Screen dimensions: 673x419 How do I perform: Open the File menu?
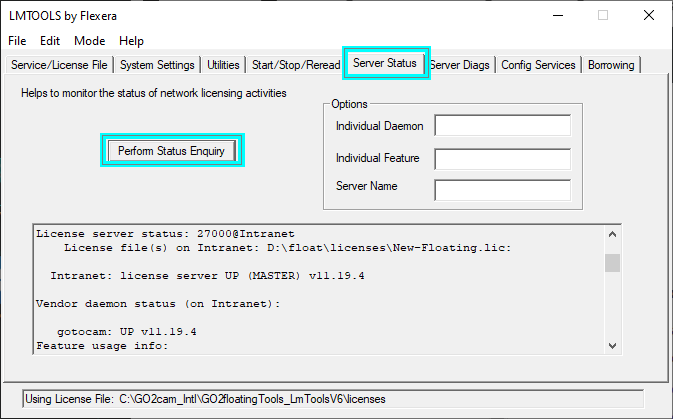pos(17,41)
